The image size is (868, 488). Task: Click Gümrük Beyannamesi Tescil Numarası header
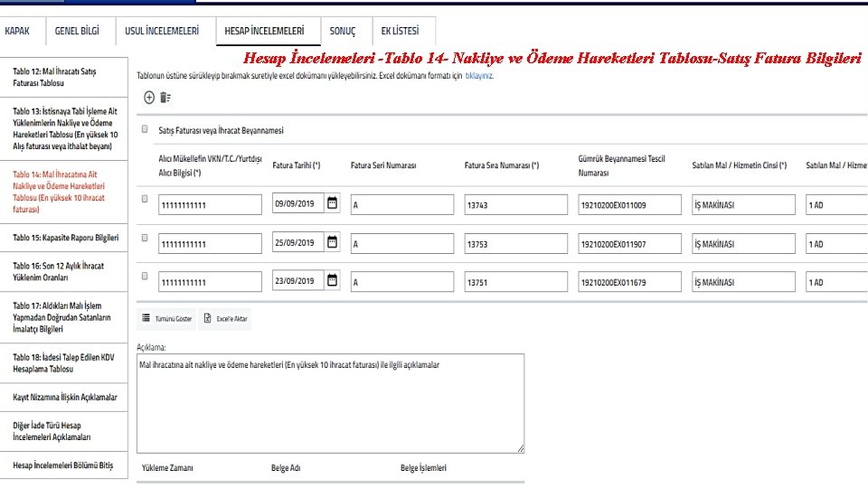tap(622, 165)
